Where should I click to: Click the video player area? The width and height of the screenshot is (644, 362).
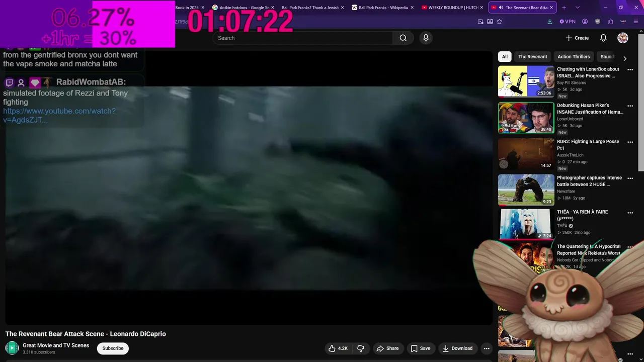coord(249,188)
